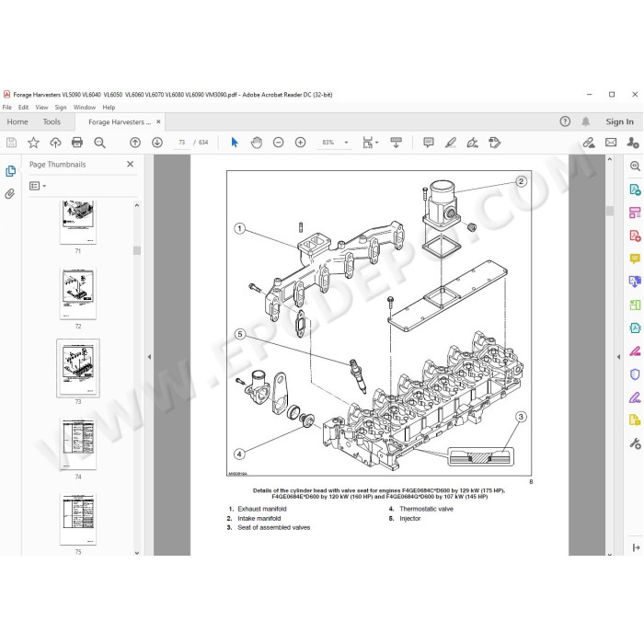The image size is (644, 644).
Task: Click document scrollbar up arrow
Action: [x=609, y=159]
